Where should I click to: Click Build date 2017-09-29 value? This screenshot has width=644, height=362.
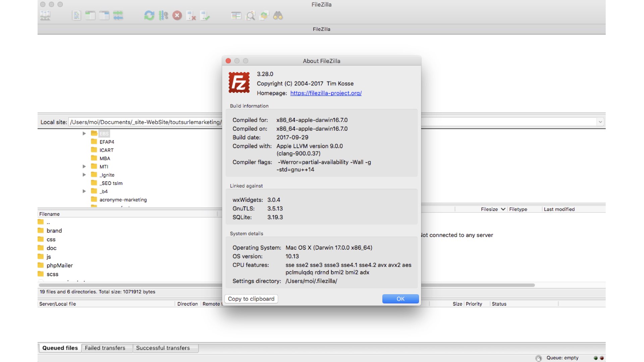point(292,137)
